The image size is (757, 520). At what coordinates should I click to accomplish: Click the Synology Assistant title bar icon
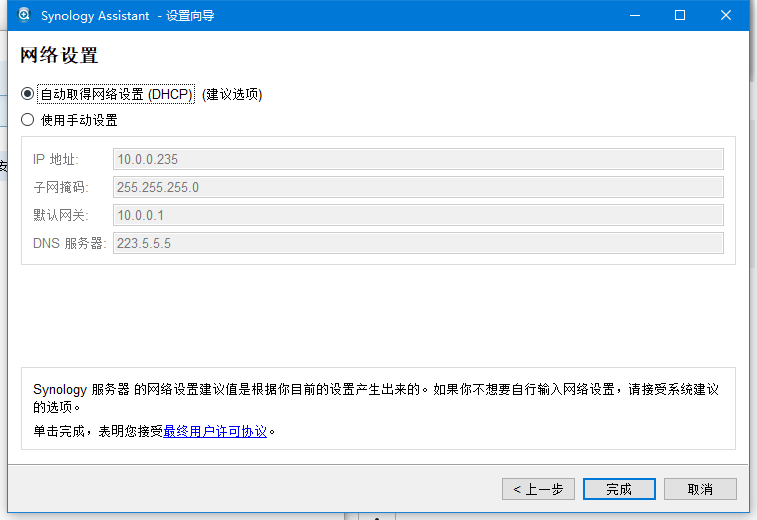coord(24,15)
